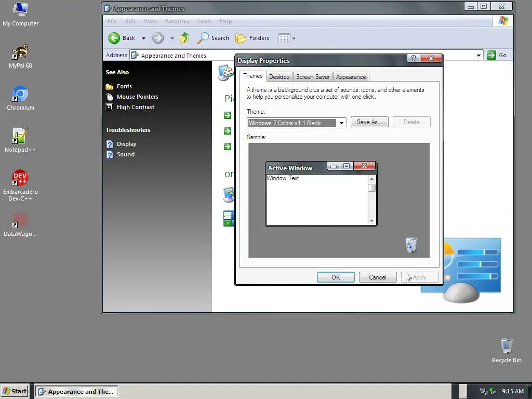Open Search in explorer toolbar
The width and height of the screenshot is (532, 399).
(213, 38)
